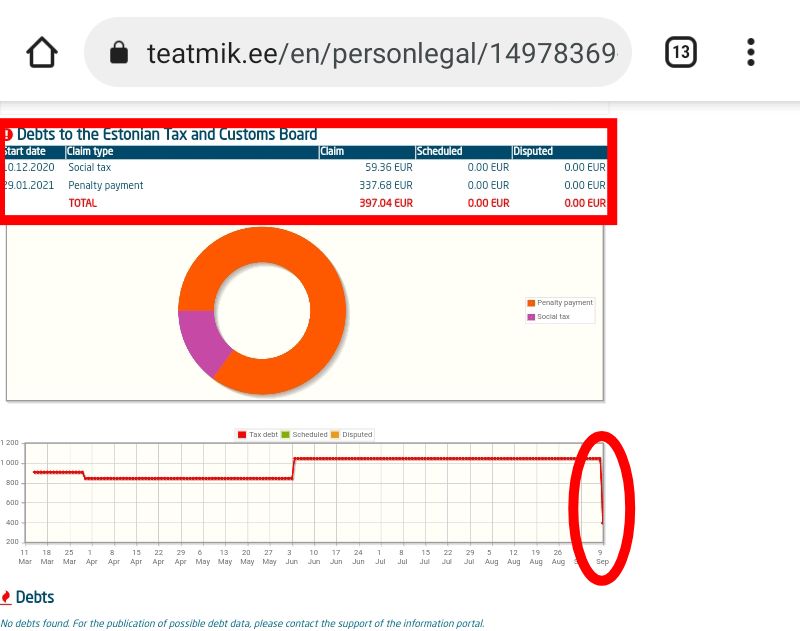Click the 397.04 EUR total claim
Image resolution: width=800 pixels, height=631 pixels.
pos(386,203)
